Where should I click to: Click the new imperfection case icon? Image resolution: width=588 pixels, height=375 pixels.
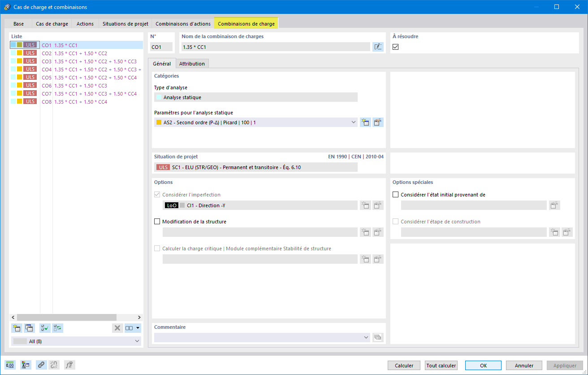click(365, 205)
